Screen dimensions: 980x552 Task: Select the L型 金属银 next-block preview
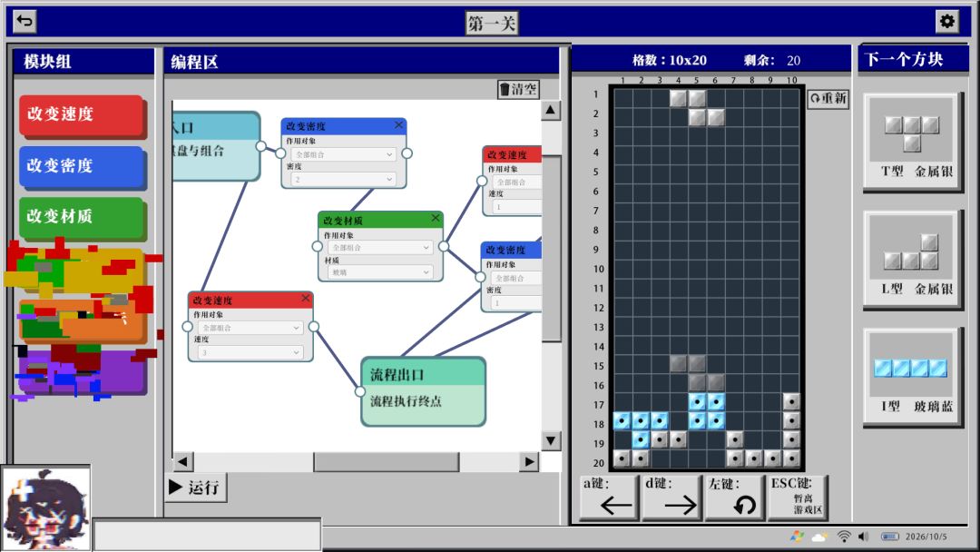click(911, 258)
